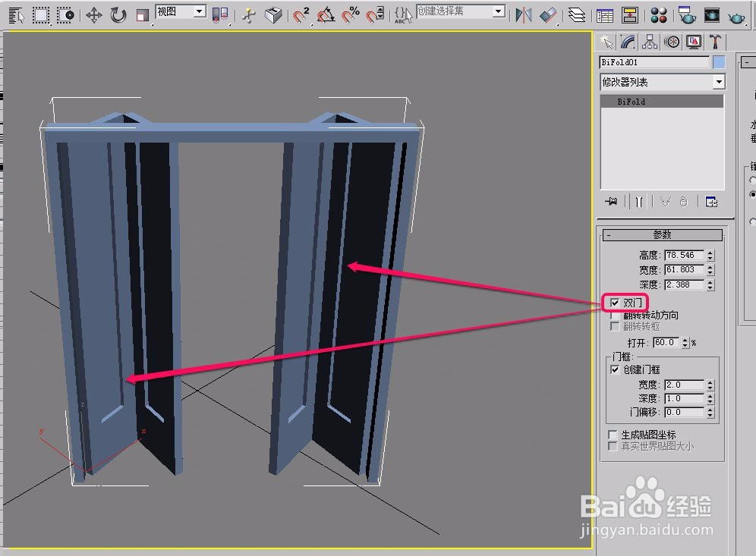This screenshot has width=756, height=556.
Task: Click the 打开 percentage field 60.0
Action: click(666, 342)
